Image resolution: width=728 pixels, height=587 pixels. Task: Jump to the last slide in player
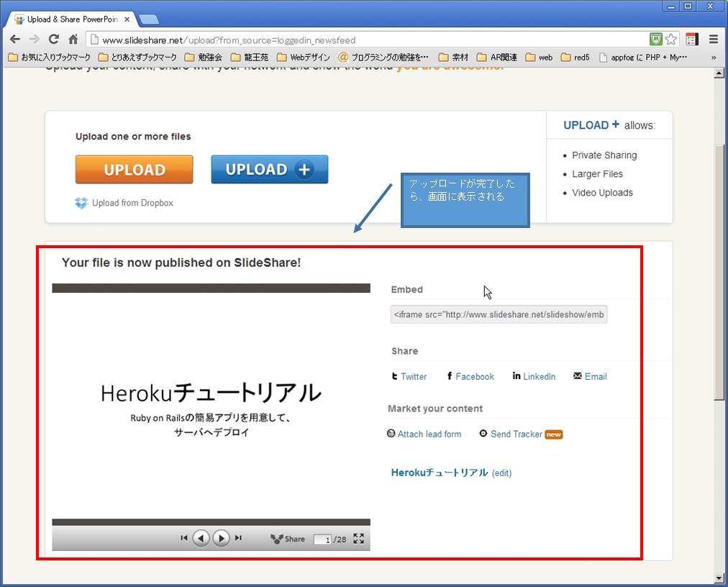point(238,538)
